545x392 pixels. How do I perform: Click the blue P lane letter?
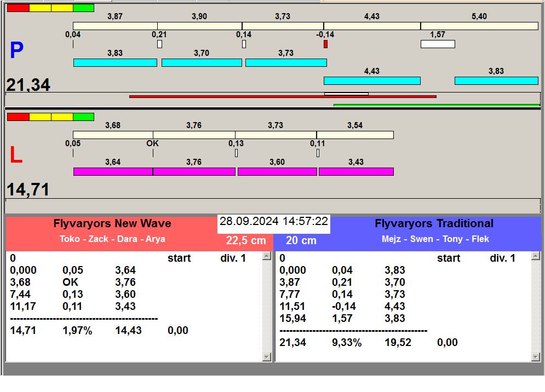[16, 50]
